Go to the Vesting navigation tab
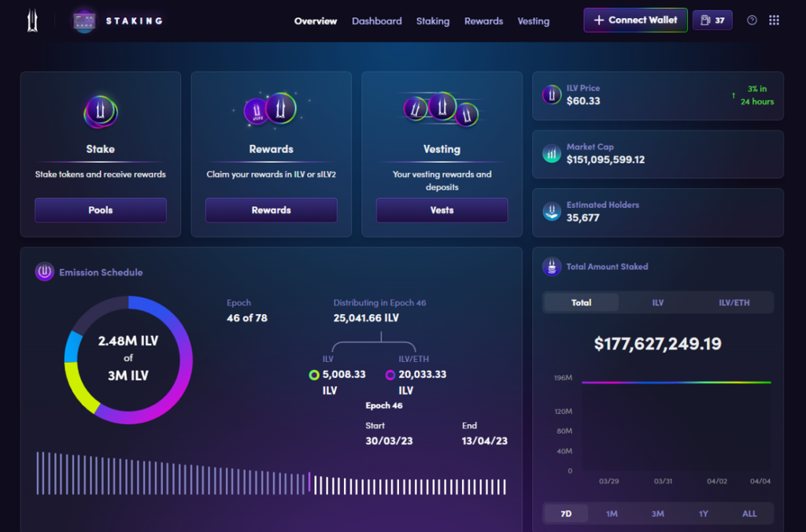Screen dimensions: 806x532 534,21
